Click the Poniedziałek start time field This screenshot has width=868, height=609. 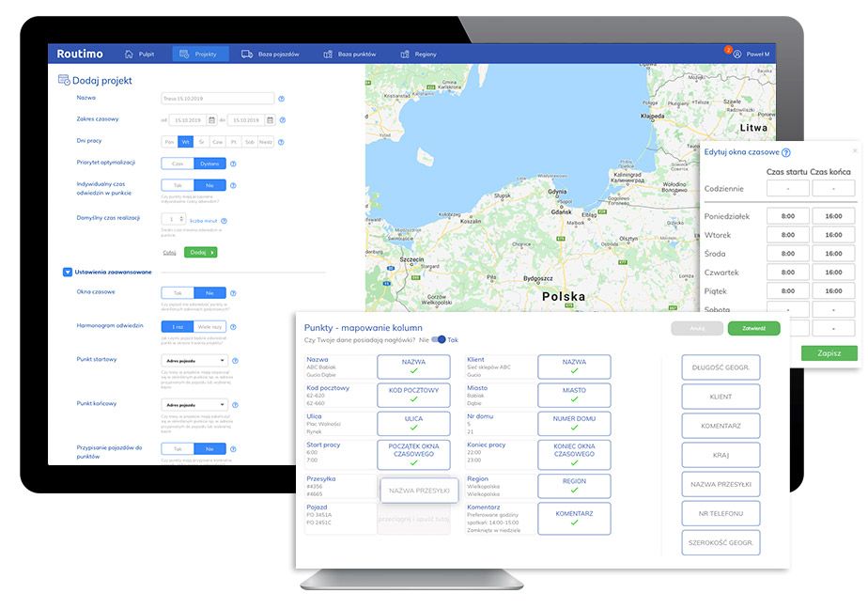point(788,216)
